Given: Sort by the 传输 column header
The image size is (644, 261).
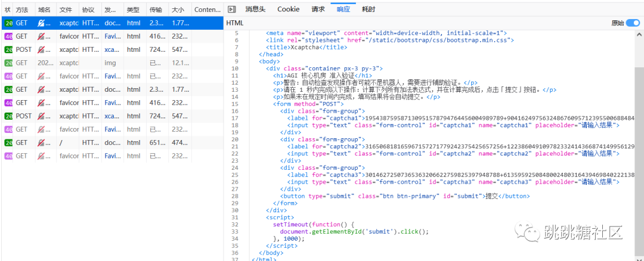Looking at the screenshot, I should [157, 9].
